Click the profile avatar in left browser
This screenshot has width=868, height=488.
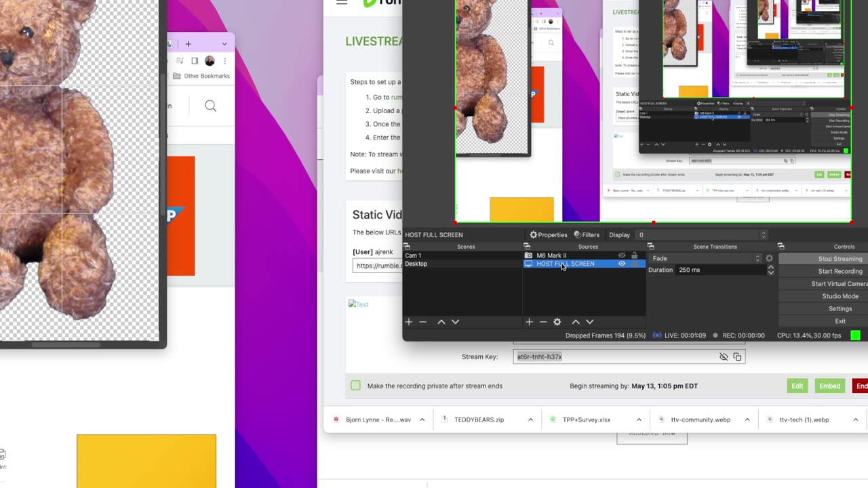point(210,61)
